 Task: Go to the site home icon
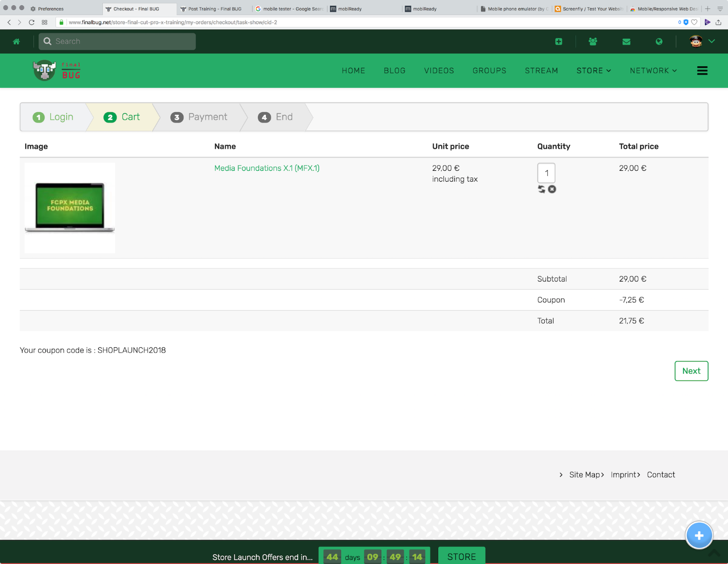tap(16, 42)
